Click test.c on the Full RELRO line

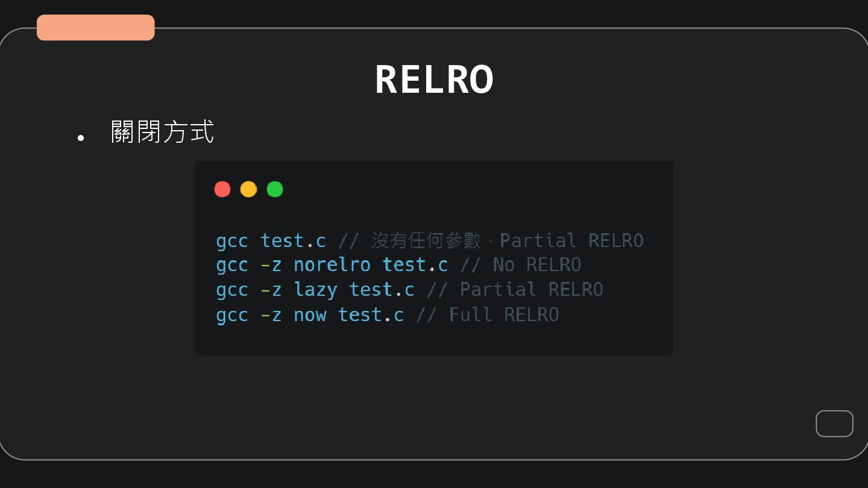coord(371,314)
